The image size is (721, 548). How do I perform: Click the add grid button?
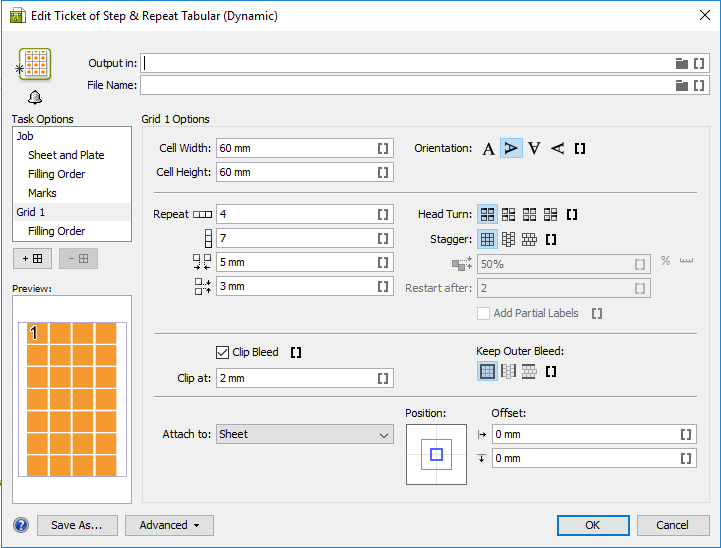33,258
